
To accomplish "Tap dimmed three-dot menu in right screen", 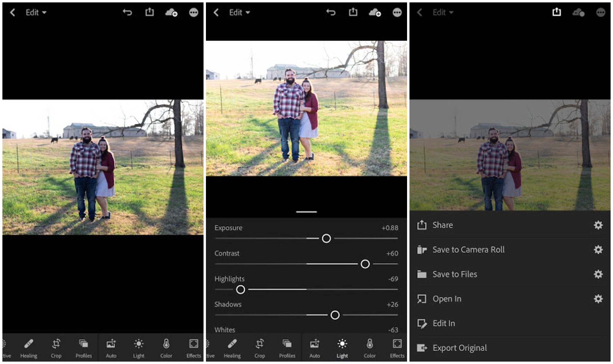I will (x=601, y=12).
